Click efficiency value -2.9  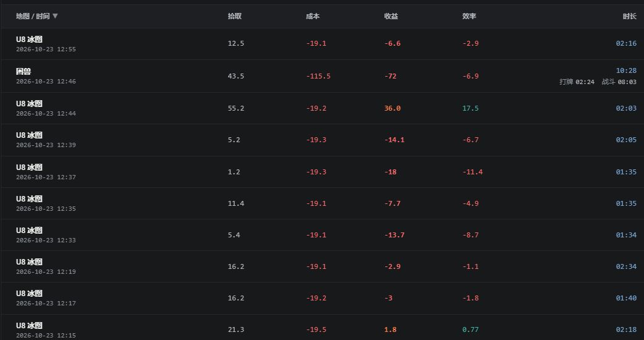coord(471,43)
